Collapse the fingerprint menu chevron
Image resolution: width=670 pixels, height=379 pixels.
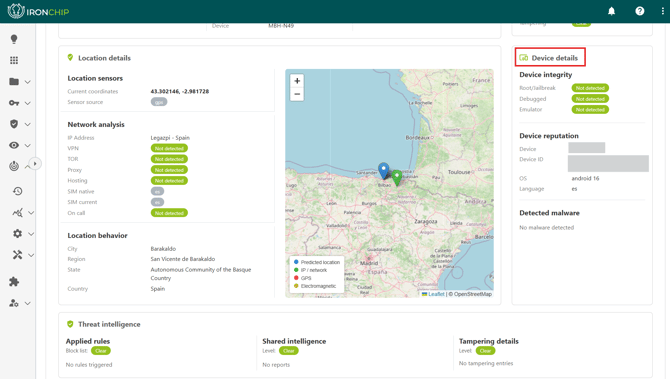click(x=27, y=167)
